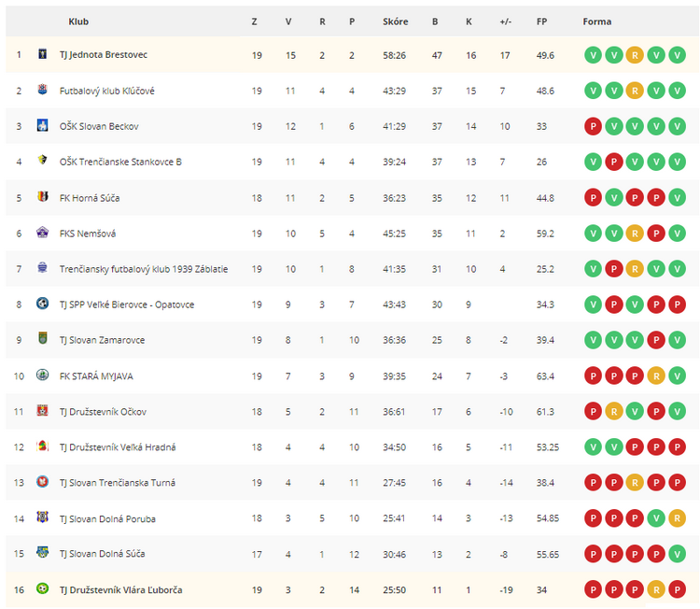Sort standings by FP column header
The width and height of the screenshot is (700, 609).
point(541,21)
